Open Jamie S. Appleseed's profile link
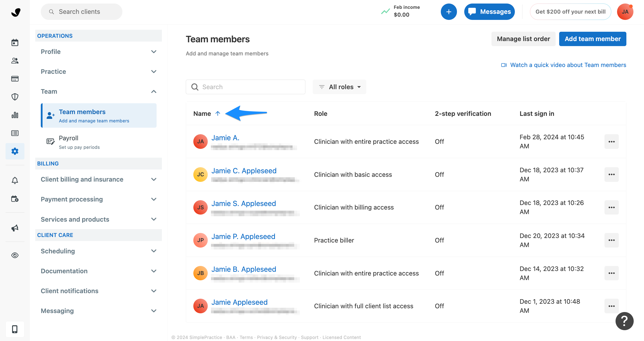 tap(244, 203)
